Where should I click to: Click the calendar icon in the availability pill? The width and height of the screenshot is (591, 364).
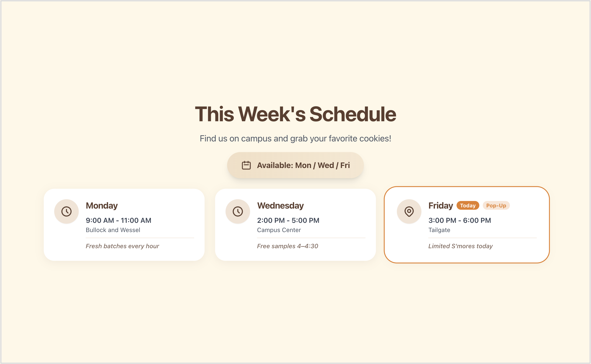(246, 165)
